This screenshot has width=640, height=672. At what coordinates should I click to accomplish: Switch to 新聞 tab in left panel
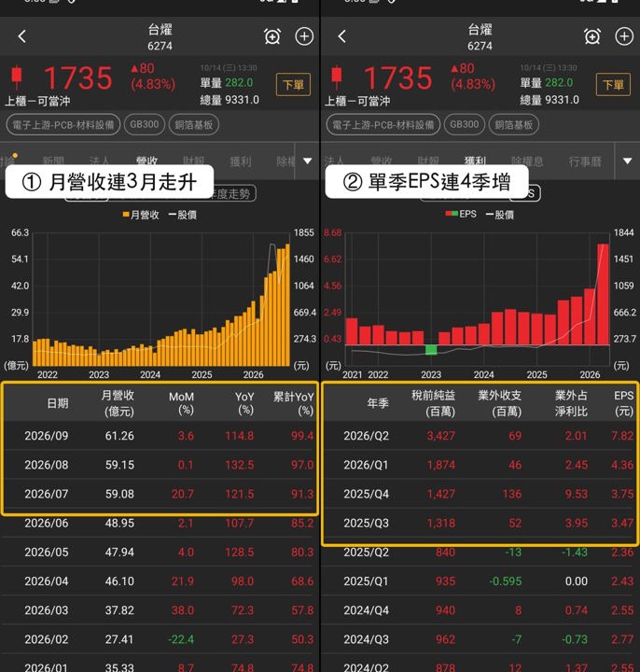[53, 161]
